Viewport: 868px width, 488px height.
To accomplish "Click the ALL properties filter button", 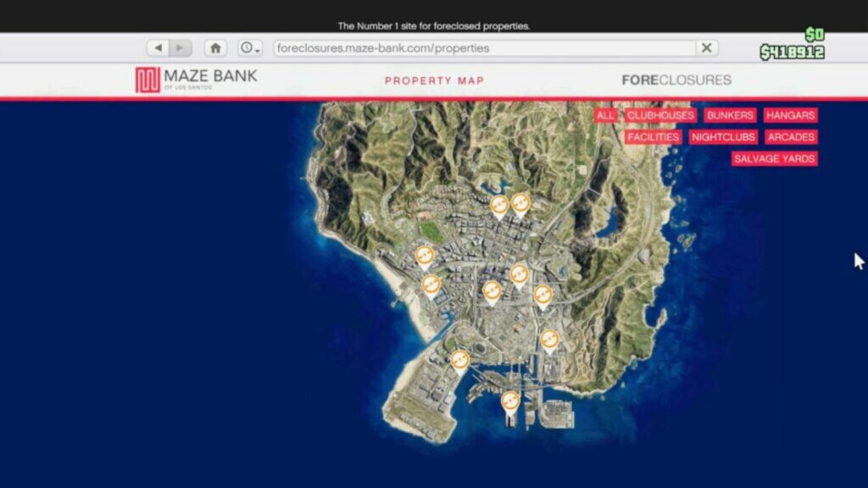I will (x=606, y=115).
